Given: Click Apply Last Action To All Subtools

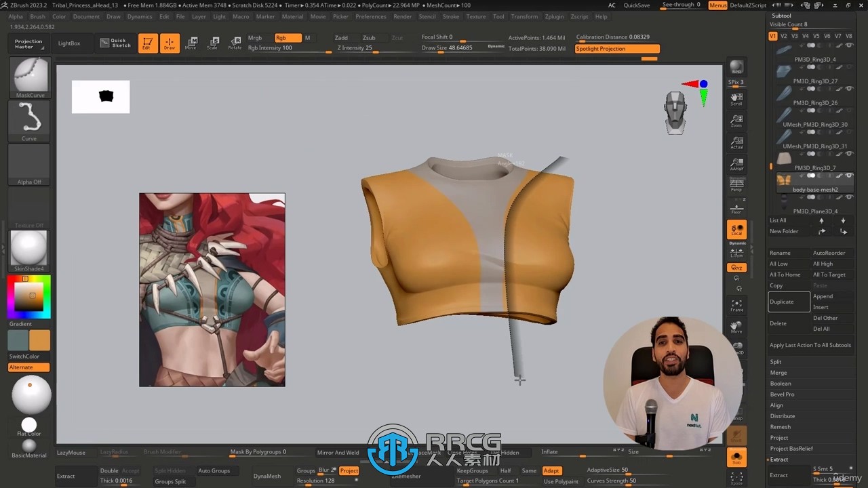Looking at the screenshot, I should [810, 345].
